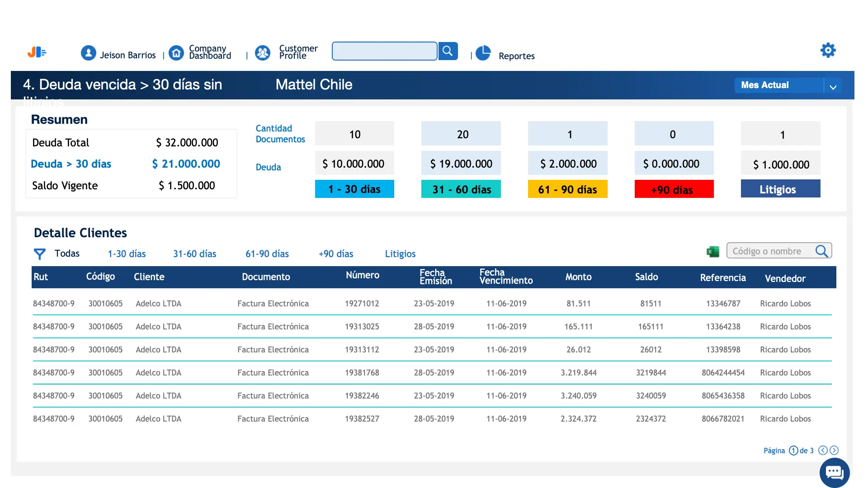Go to previous page arrow

click(x=823, y=450)
